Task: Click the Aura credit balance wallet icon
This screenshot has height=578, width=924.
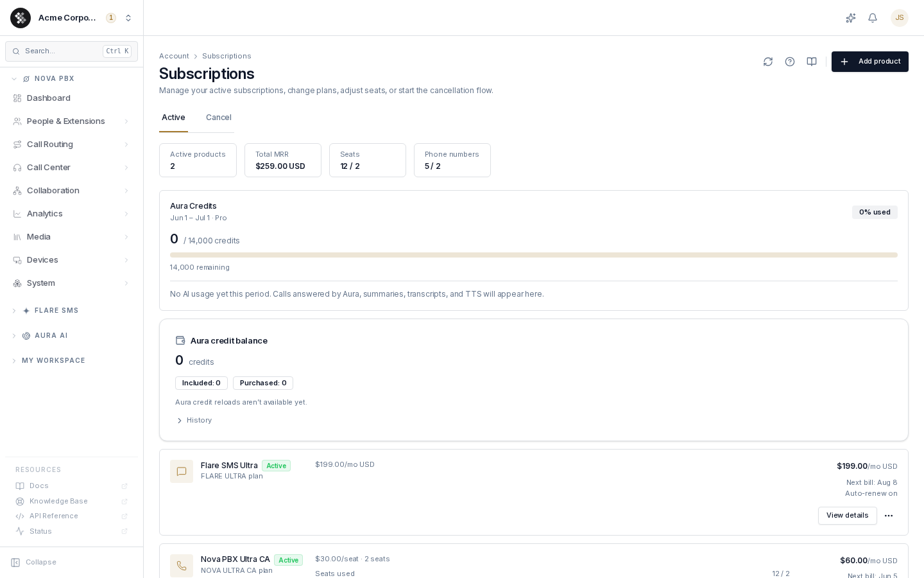Action: (x=180, y=341)
